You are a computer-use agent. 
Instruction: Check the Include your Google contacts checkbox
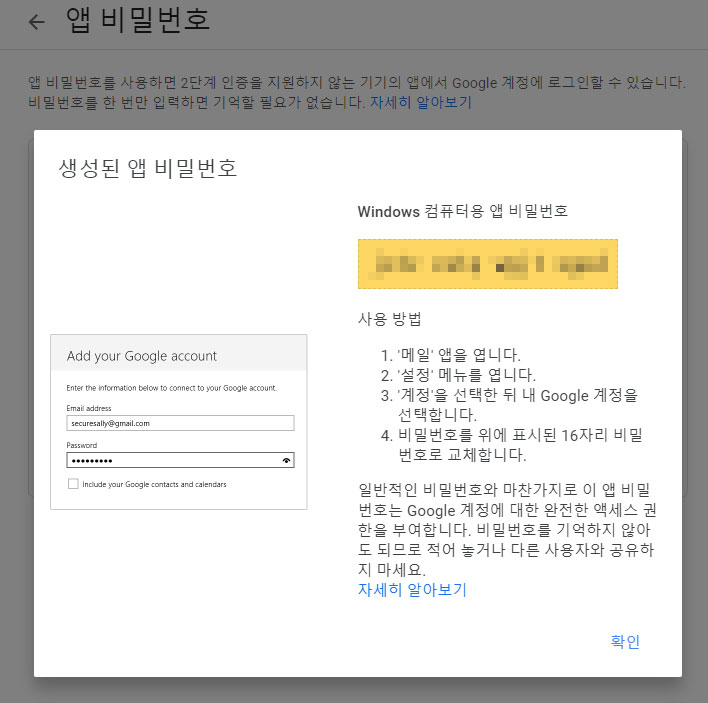click(x=72, y=484)
